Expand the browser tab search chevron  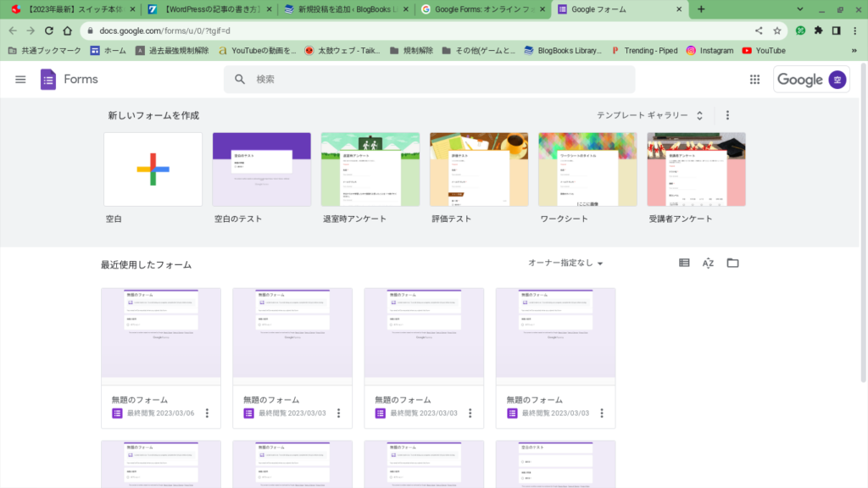click(801, 9)
